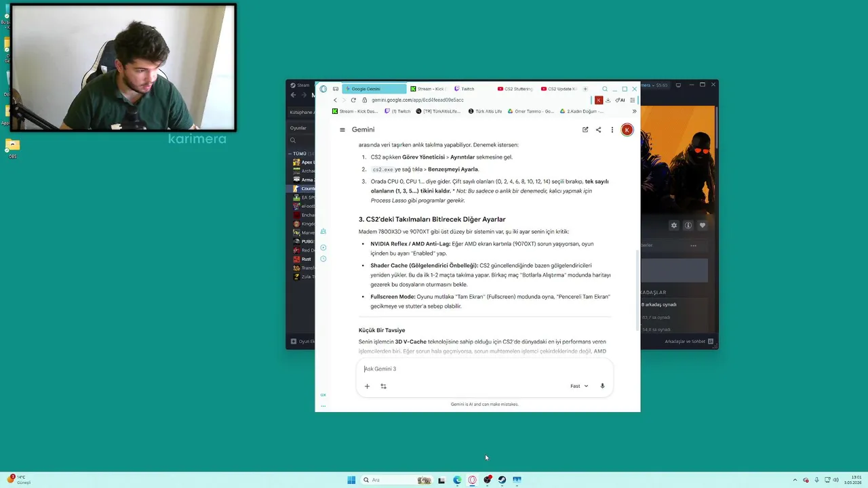Open Steam from the taskbar
The image size is (868, 488).
(x=502, y=480)
